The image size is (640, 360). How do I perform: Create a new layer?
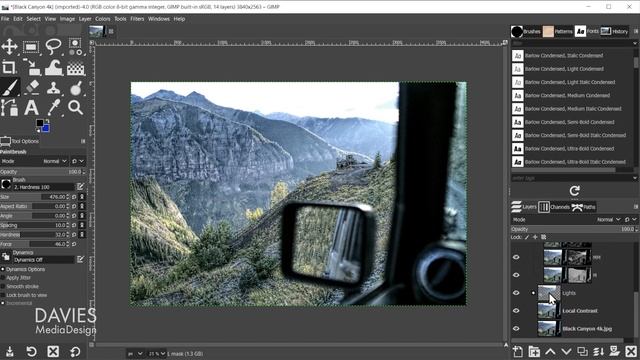(x=518, y=351)
